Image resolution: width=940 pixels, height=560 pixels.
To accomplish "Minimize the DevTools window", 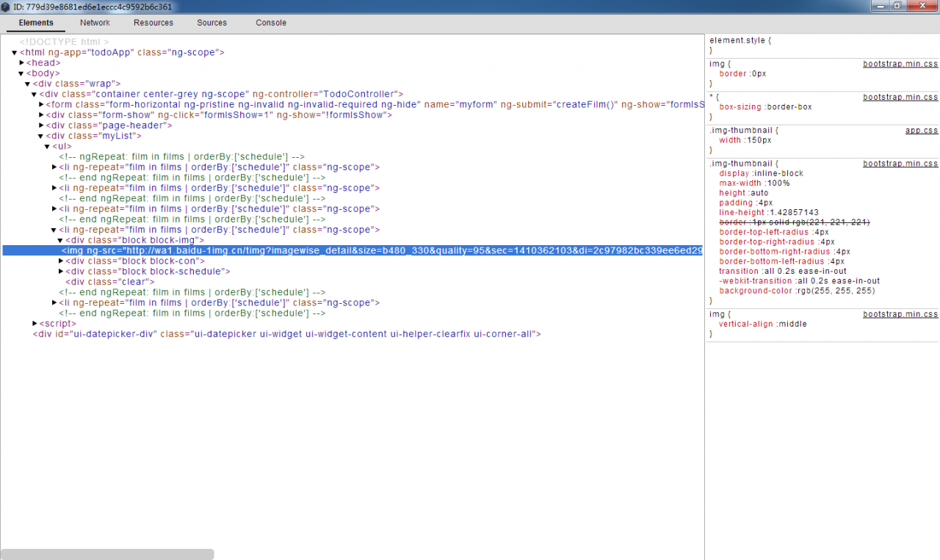I will click(881, 6).
